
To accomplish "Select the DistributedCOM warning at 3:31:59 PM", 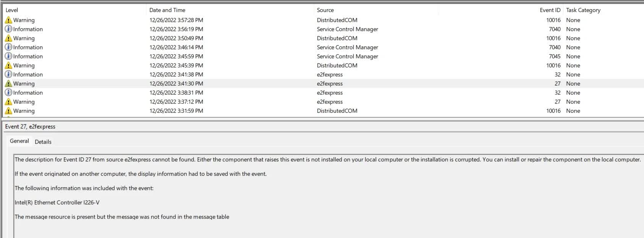I will pyautogui.click(x=337, y=111).
